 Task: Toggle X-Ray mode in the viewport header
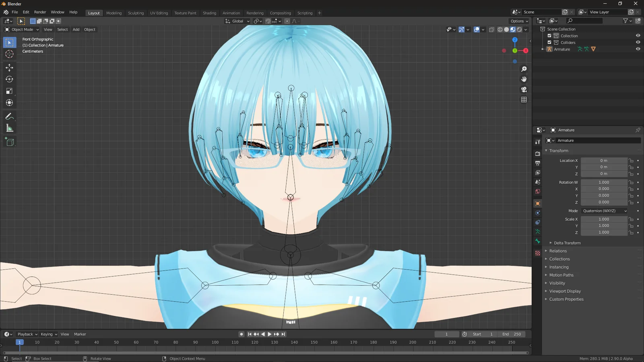(491, 29)
